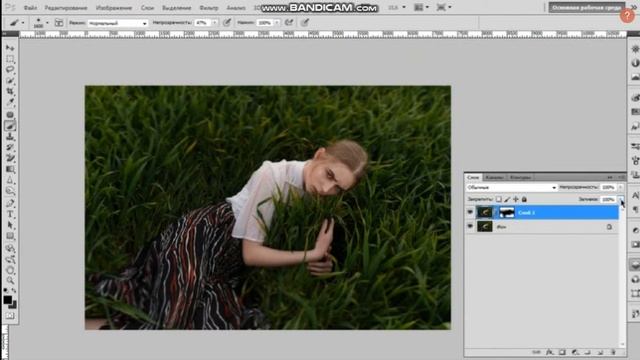640x360 pixels.
Task: Create a new layer
Action: [x=600, y=352]
